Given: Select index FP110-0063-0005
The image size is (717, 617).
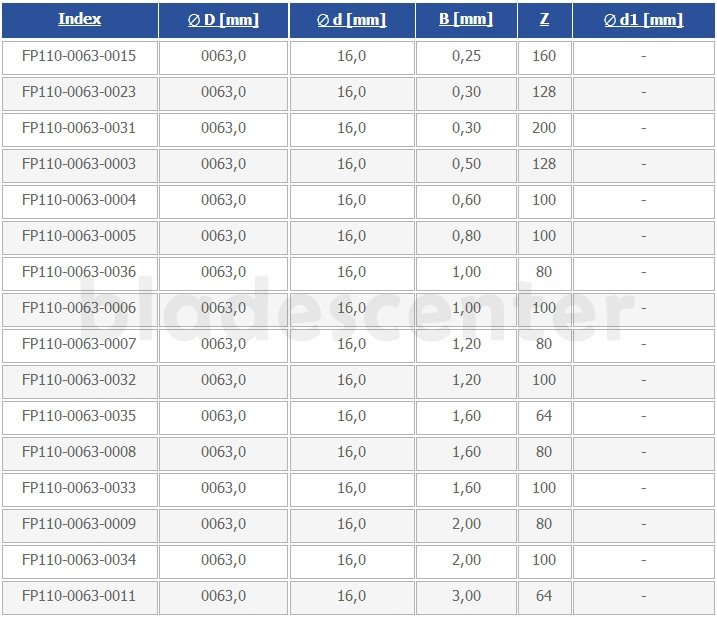Looking at the screenshot, I should click(79, 236).
